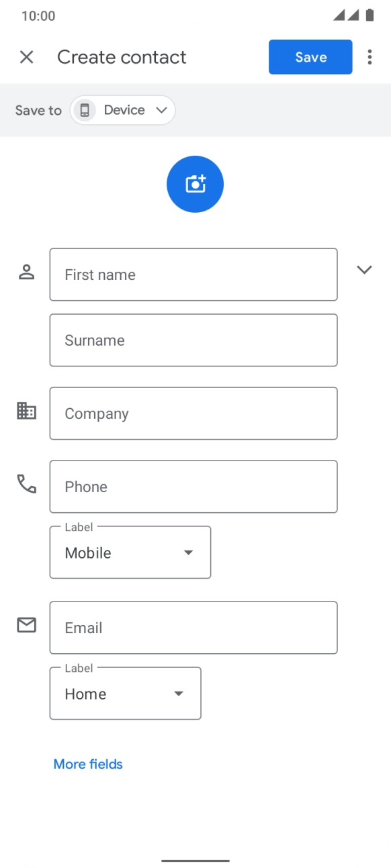This screenshot has height=868, width=391.
Task: Open the phone Label dropdown showing Mobile
Action: tap(130, 552)
